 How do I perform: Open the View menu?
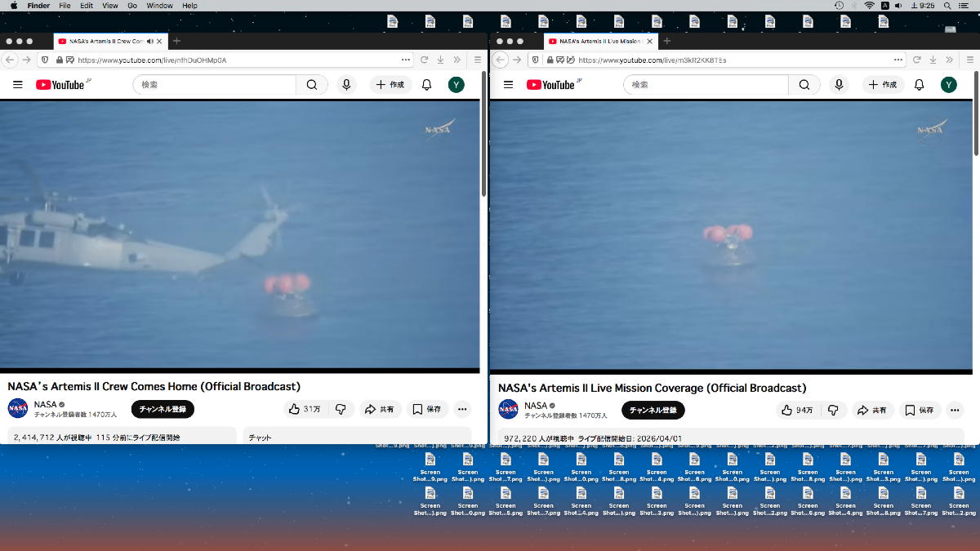coord(109,6)
